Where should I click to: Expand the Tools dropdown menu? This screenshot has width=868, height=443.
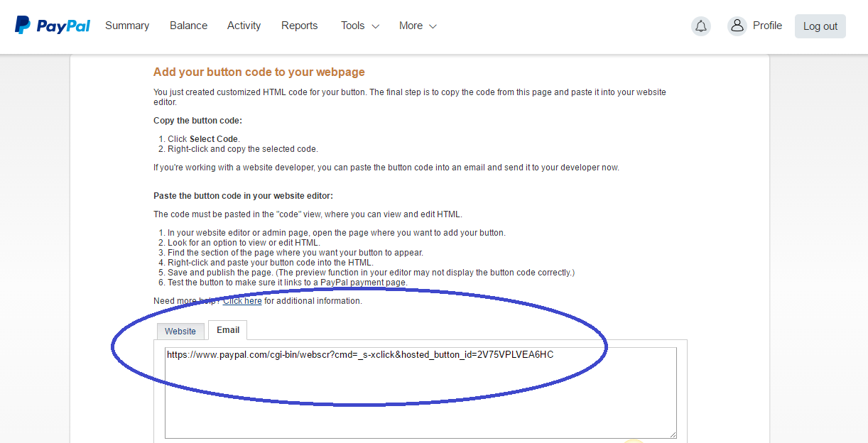point(360,26)
